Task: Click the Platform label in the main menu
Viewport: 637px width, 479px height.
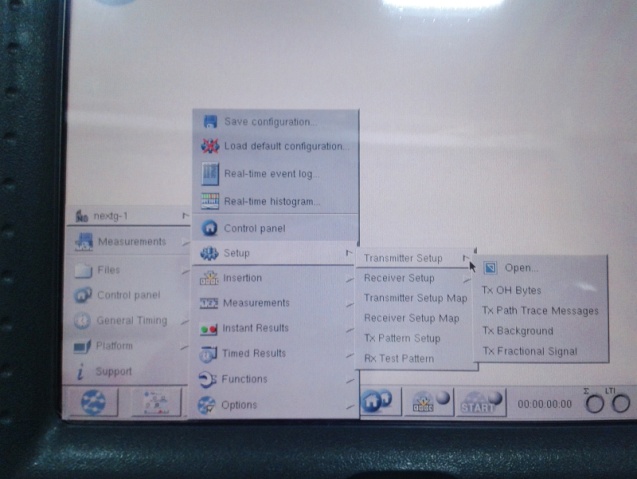Action: (114, 346)
